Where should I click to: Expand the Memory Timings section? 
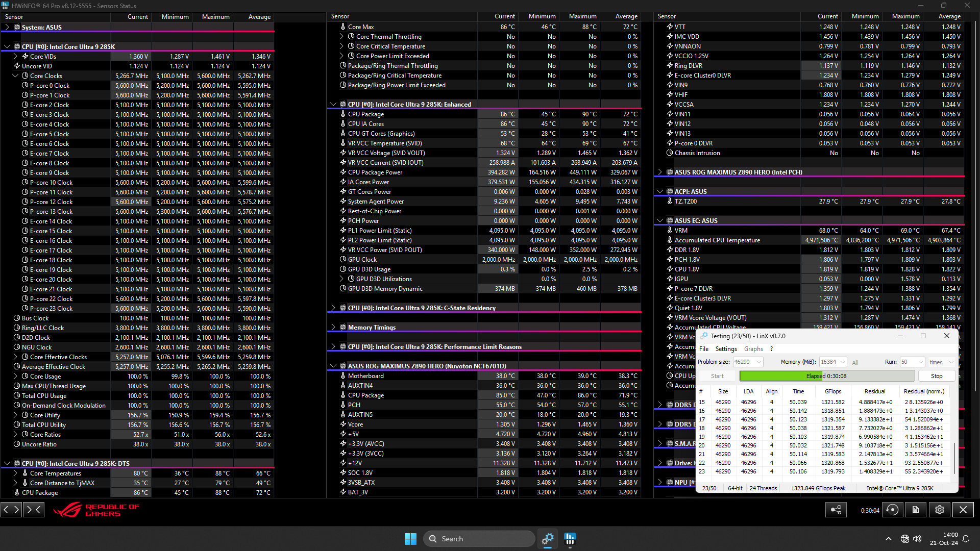click(333, 327)
